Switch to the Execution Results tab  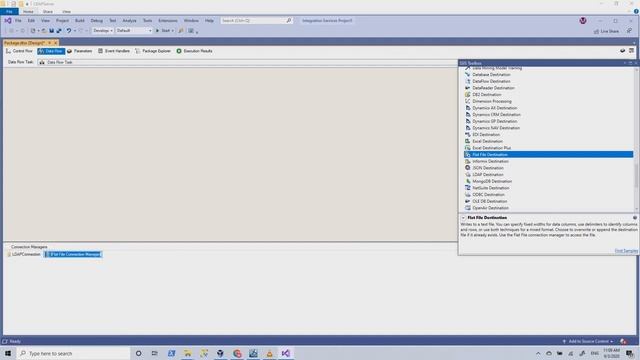point(194,51)
